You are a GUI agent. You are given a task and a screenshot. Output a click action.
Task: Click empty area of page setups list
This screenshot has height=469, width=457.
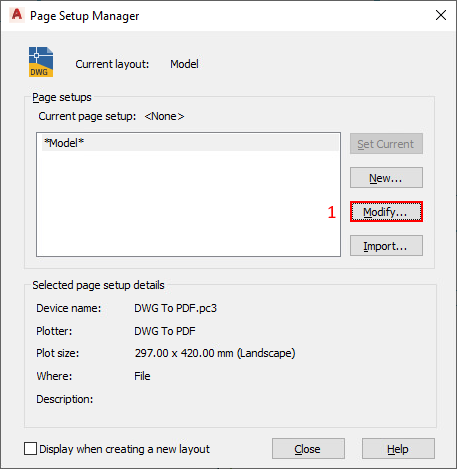click(188, 203)
